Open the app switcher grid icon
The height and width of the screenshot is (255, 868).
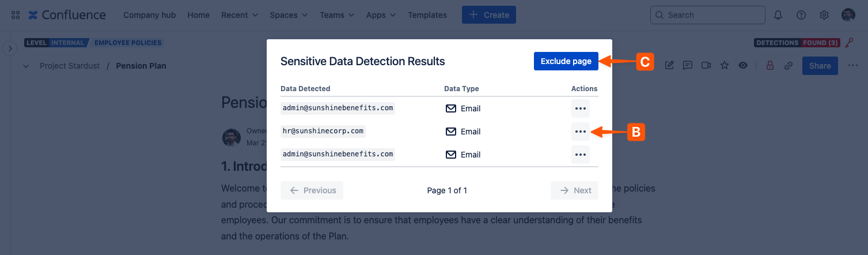click(x=16, y=15)
